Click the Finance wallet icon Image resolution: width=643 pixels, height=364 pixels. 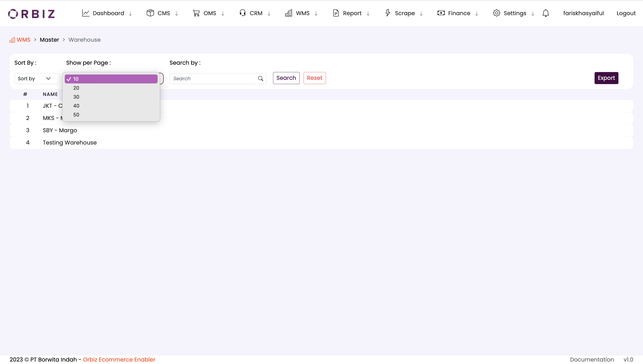pos(441,13)
